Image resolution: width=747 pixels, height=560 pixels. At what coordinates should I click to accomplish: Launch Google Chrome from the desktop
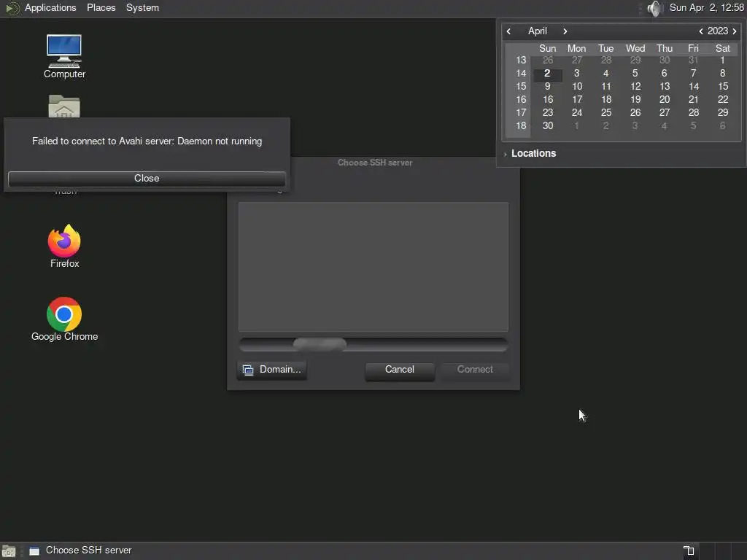point(64,319)
